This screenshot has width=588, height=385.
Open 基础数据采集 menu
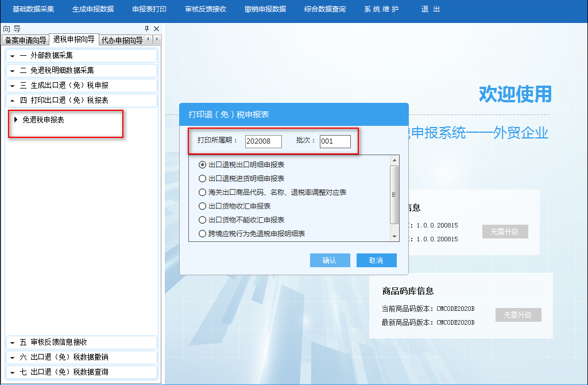click(33, 9)
